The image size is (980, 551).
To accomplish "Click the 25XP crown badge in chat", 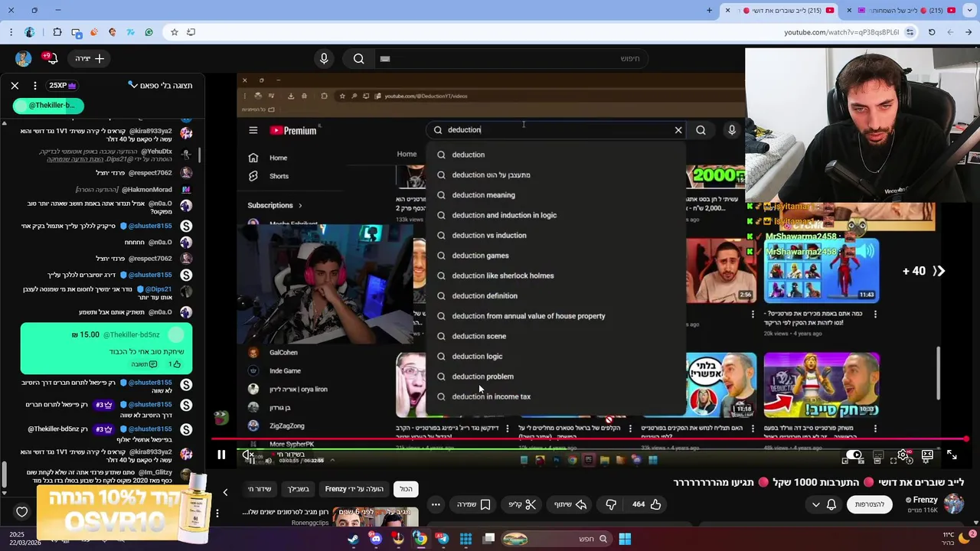I will pyautogui.click(x=62, y=86).
